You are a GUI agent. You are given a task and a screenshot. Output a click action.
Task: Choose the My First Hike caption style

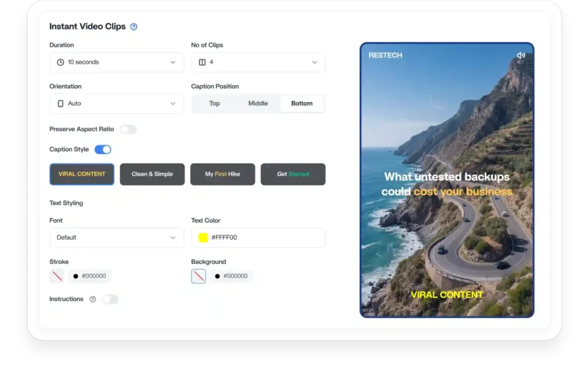(223, 174)
